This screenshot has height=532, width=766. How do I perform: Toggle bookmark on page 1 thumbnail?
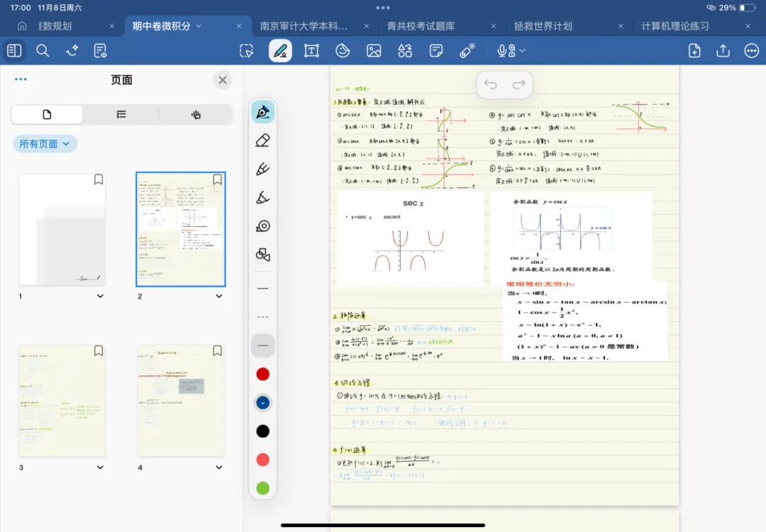99,180
